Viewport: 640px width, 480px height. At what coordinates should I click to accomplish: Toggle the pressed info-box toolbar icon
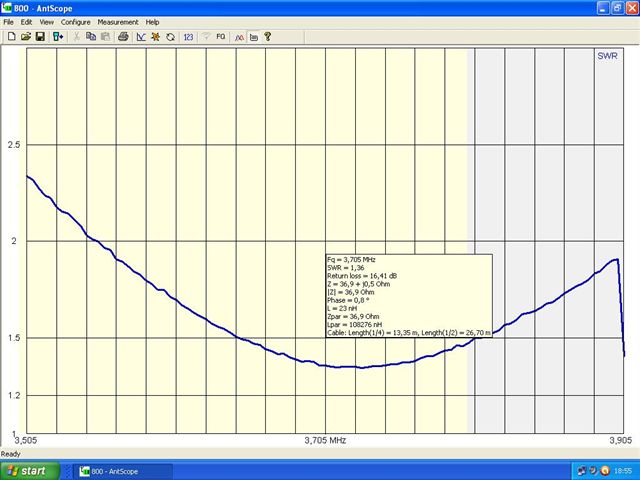[x=253, y=37]
